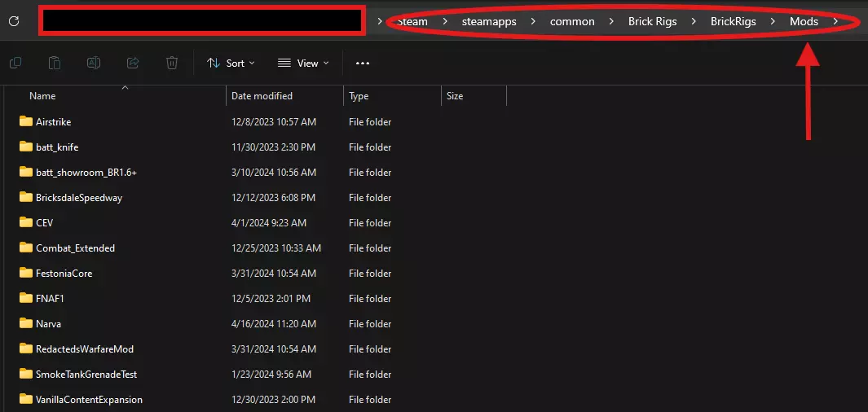Open the See more ellipsis menu
Screen dimensions: 868x412
coord(363,63)
